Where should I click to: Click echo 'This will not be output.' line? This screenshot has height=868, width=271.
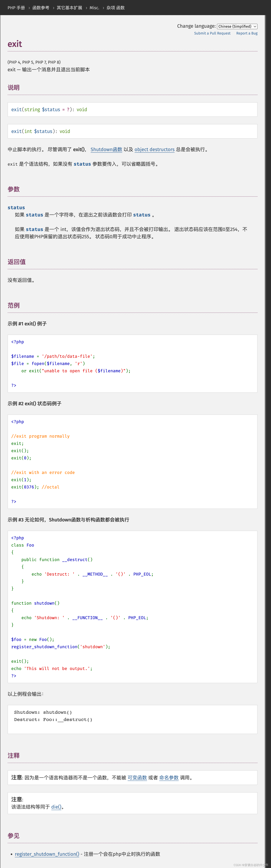(52, 668)
